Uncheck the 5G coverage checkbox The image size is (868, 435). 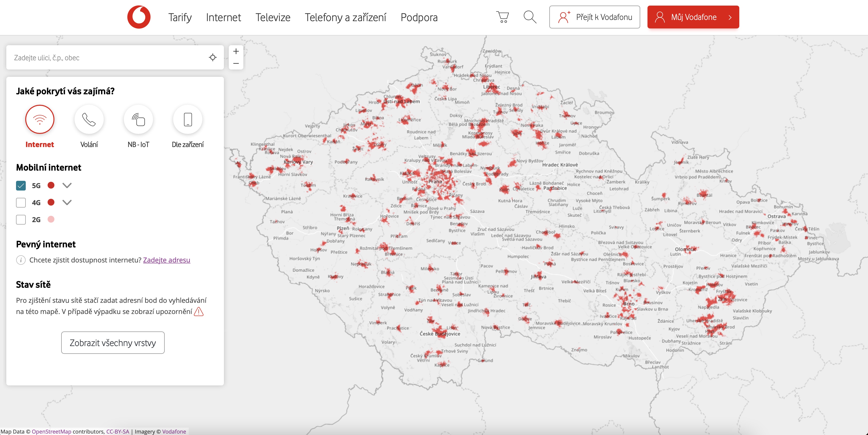coord(21,185)
